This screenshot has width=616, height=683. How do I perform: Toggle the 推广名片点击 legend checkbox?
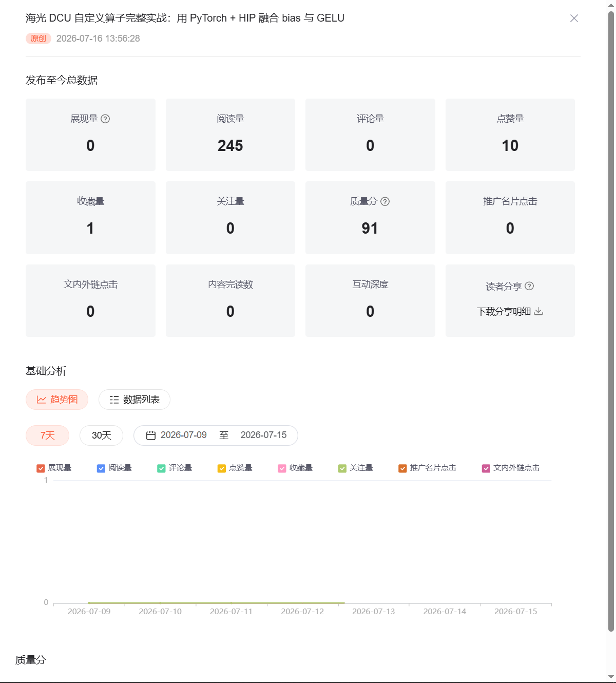pos(402,468)
